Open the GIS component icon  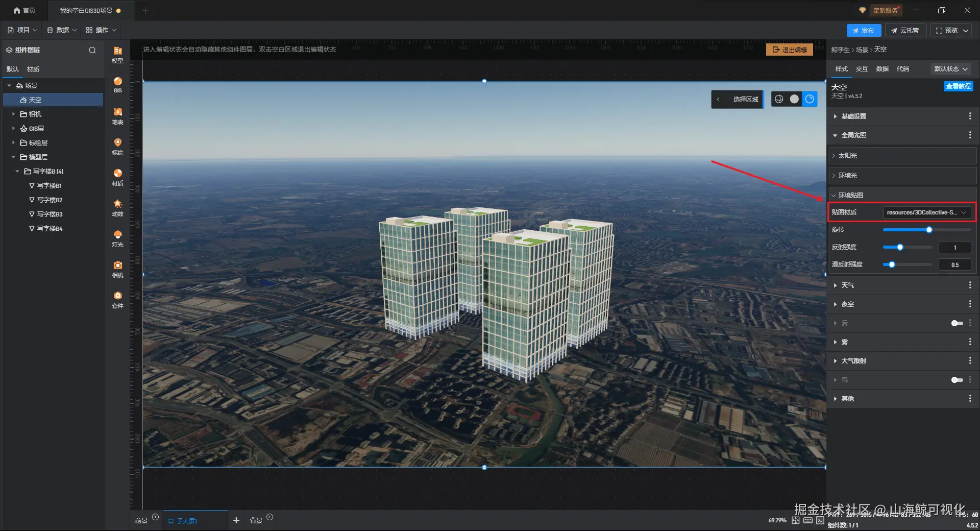(x=117, y=85)
